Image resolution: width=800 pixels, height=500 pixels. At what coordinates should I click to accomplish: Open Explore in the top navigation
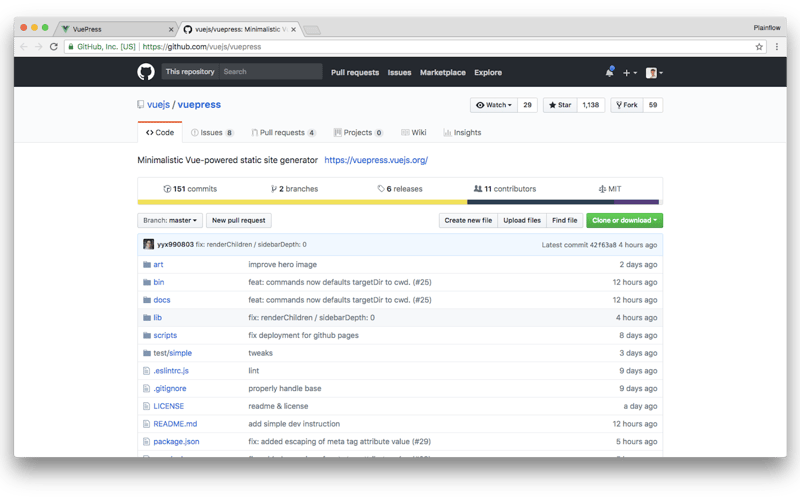488,72
